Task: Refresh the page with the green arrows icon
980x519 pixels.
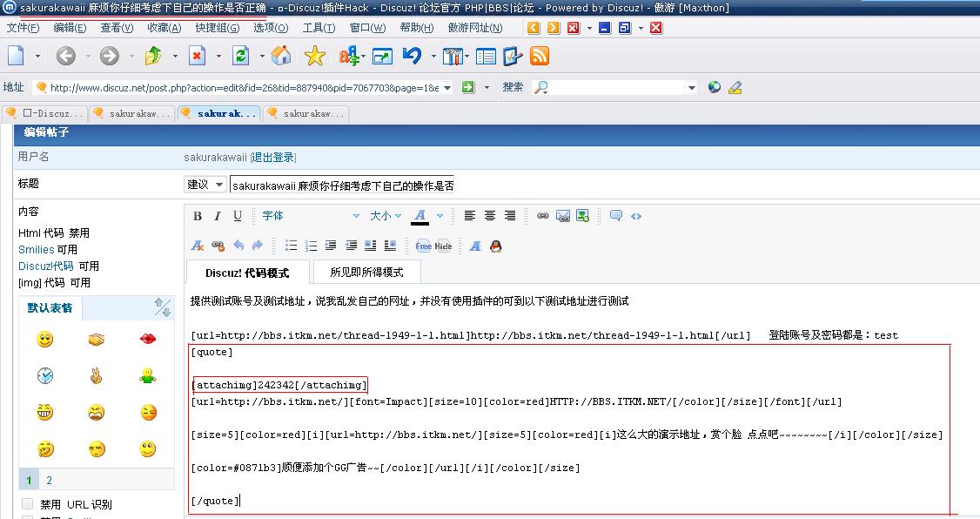Action: pyautogui.click(x=240, y=57)
